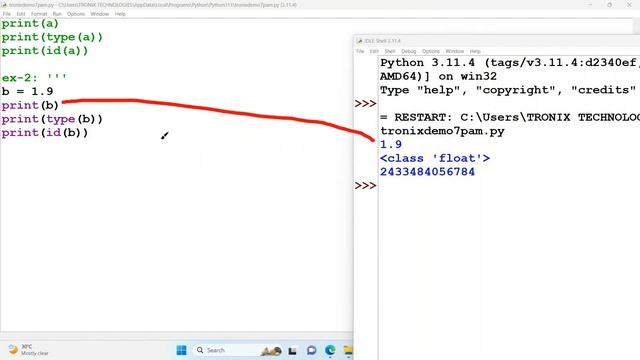Close the tronixdemo7pam.py editor window
Image resolution: width=640 pixels, height=360 pixels.
pos(629,5)
